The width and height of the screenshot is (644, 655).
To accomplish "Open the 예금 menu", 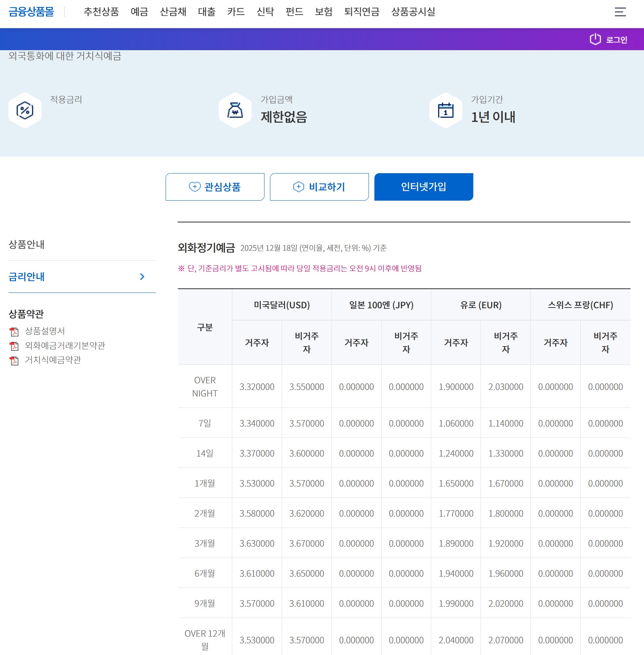I will [x=139, y=12].
